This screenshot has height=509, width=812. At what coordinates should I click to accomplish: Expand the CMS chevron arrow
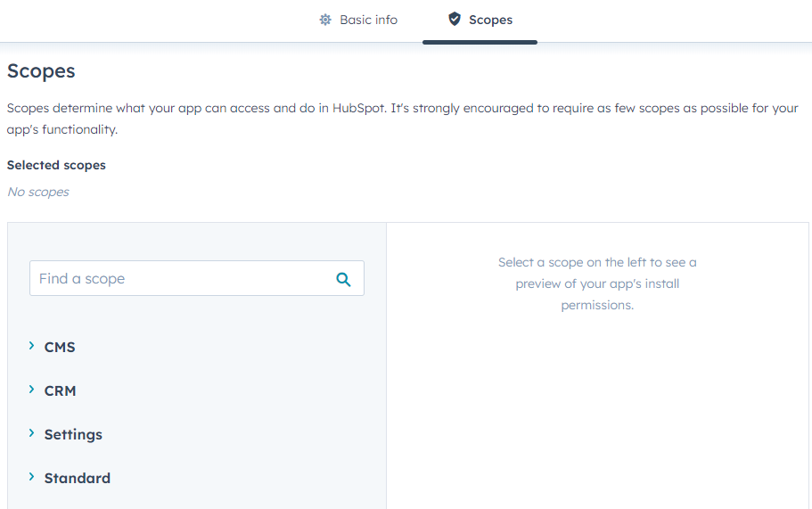coord(31,346)
